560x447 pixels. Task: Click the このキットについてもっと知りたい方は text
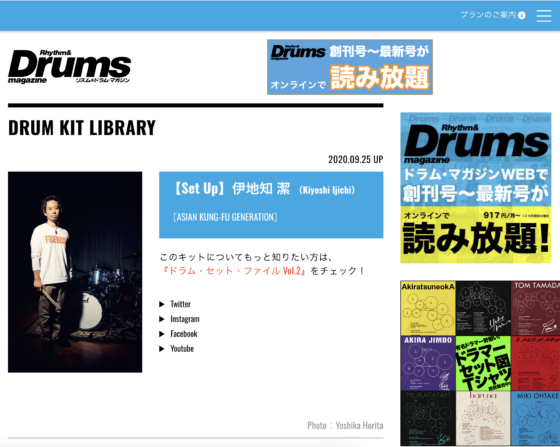(246, 257)
